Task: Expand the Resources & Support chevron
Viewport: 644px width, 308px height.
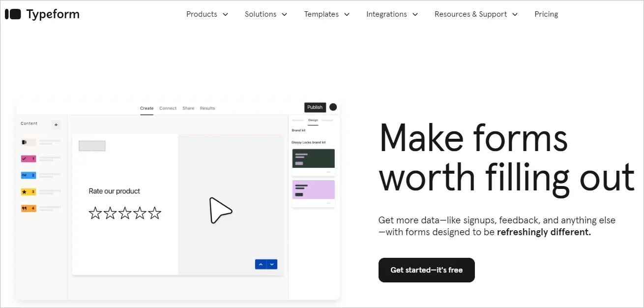Action: pos(515,15)
